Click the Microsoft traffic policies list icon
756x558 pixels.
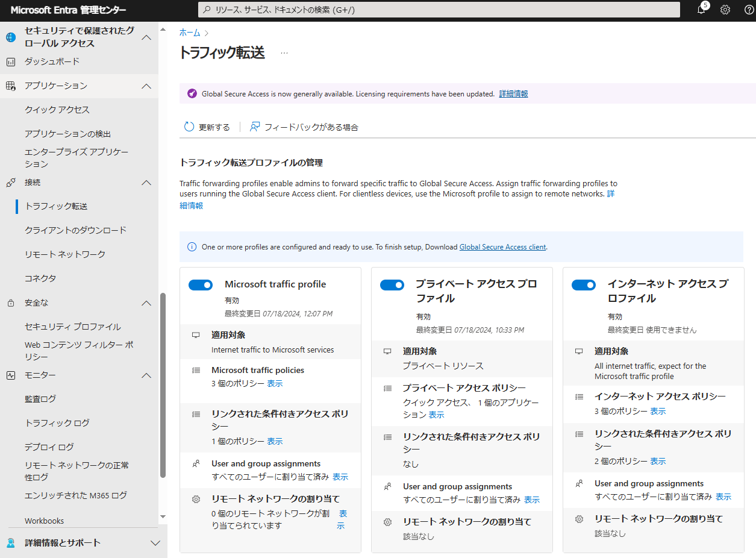(x=195, y=371)
